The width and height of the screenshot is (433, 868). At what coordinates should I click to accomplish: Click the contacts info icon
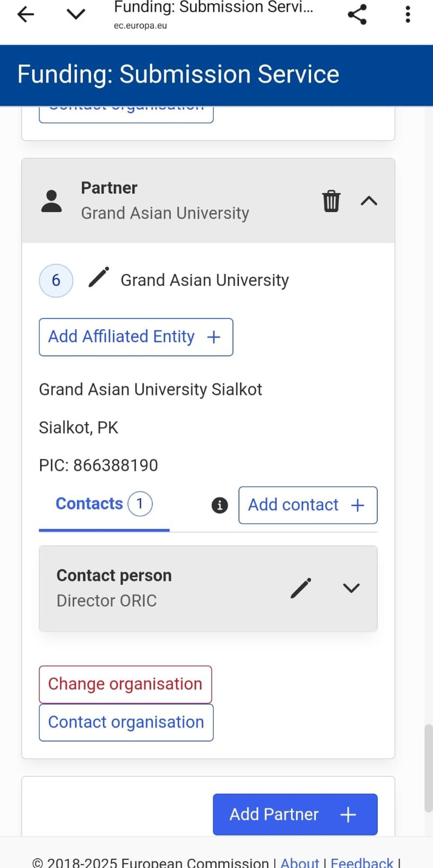point(219,505)
